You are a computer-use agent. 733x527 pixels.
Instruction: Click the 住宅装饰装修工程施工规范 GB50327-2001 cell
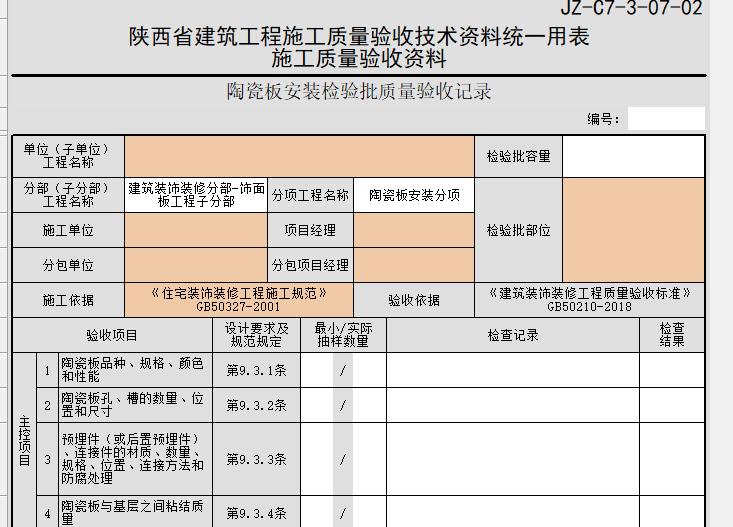(x=239, y=300)
